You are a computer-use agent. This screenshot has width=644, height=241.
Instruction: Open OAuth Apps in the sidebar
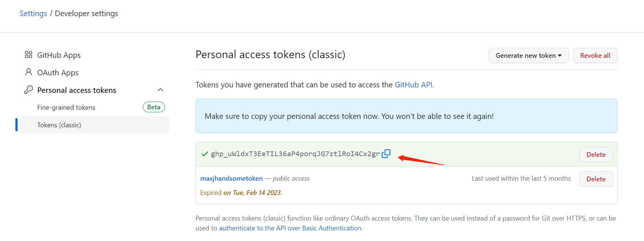click(x=58, y=73)
